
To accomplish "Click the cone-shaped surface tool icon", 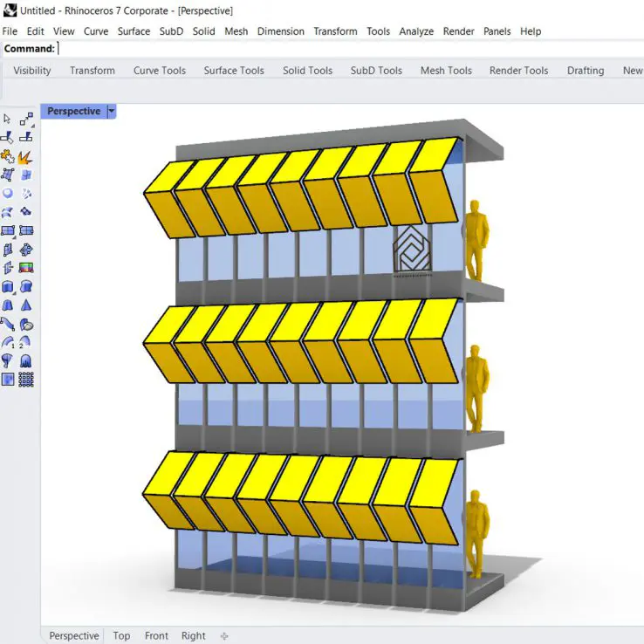I will pyautogui.click(x=26, y=305).
